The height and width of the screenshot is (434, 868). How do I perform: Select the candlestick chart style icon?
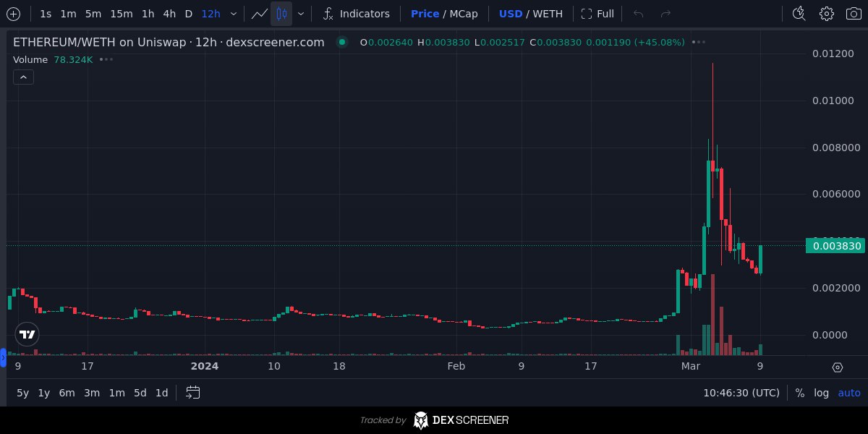pos(281,13)
